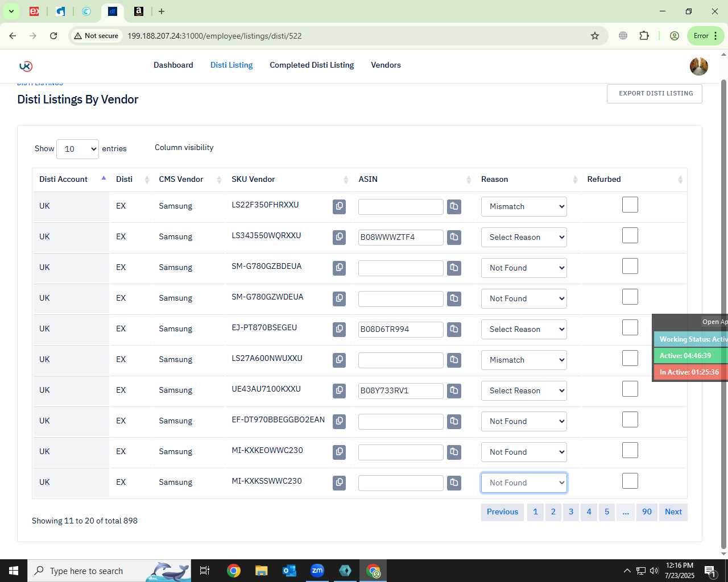This screenshot has width=728, height=582.
Task: Check Refurbed box for LS22F350FHRXXU
Action: click(630, 205)
